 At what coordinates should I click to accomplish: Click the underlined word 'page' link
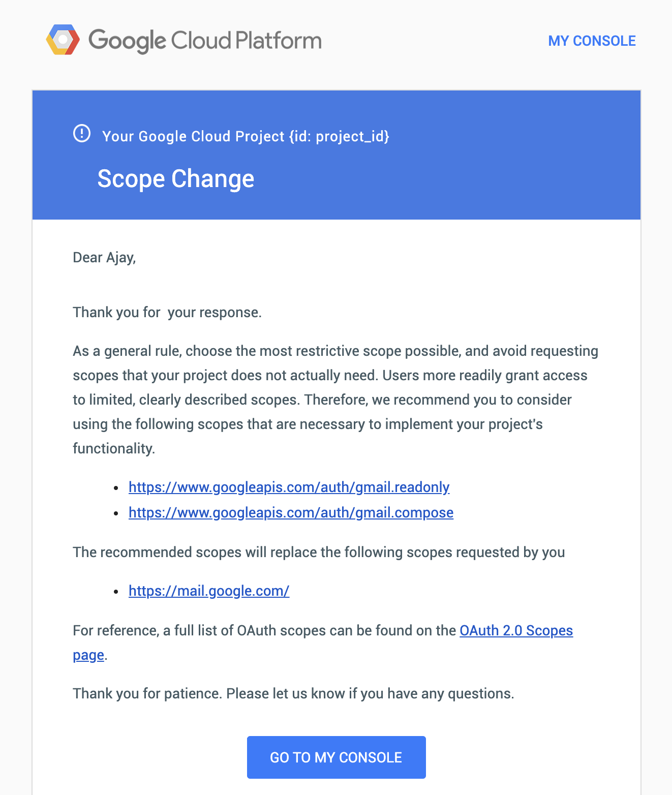pos(88,655)
